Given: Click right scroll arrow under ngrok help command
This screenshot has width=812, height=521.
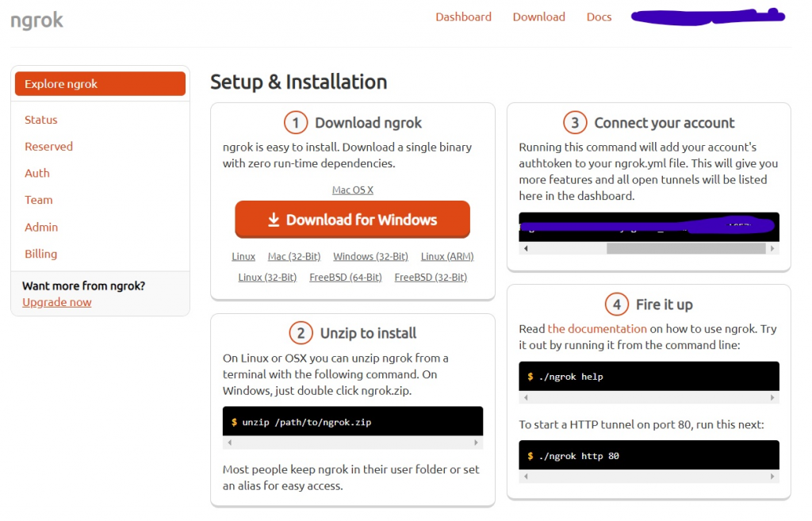Looking at the screenshot, I should [x=772, y=398].
